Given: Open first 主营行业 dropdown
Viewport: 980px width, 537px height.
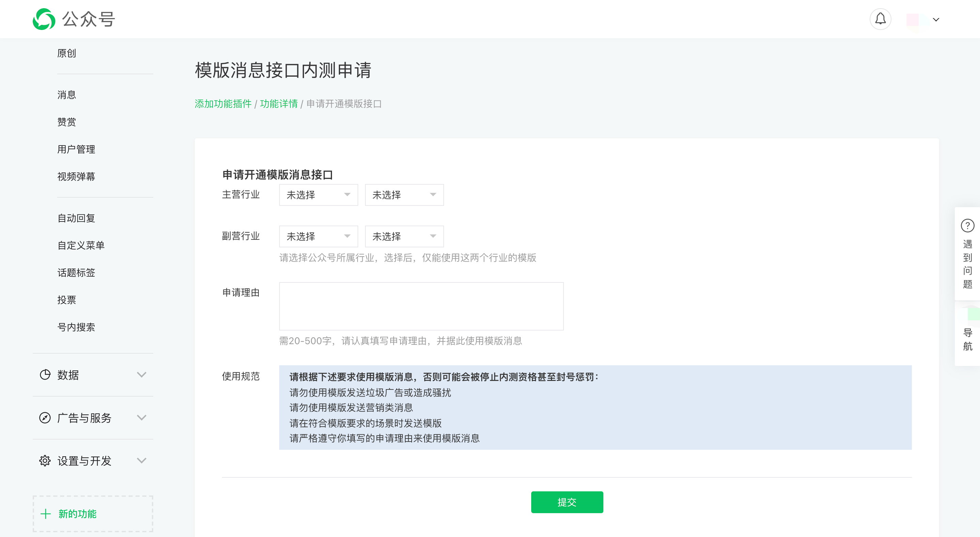Looking at the screenshot, I should tap(318, 195).
